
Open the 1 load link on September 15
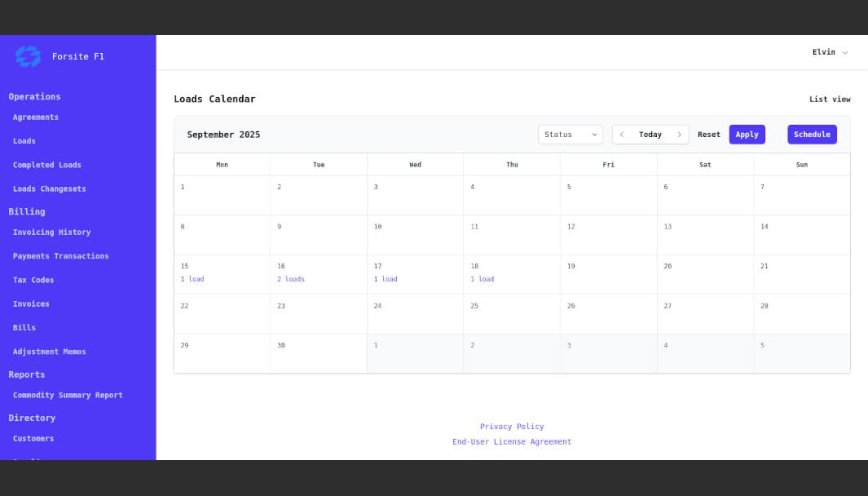[x=192, y=279]
